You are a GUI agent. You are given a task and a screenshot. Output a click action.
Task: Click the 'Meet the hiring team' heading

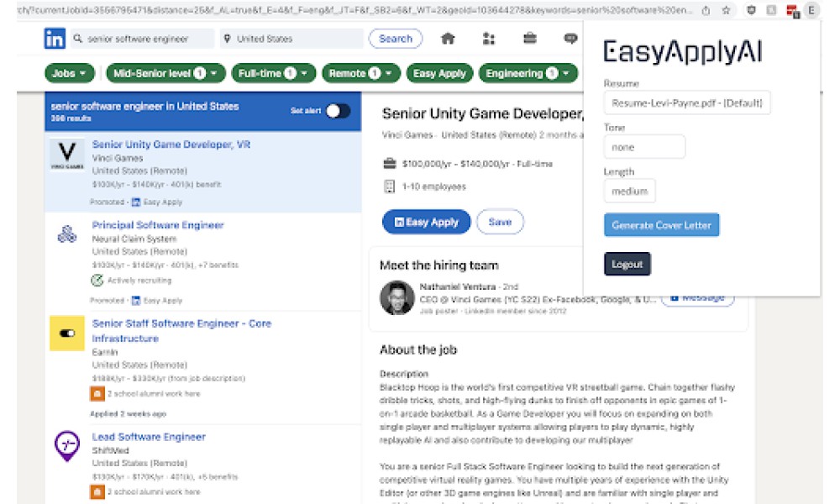click(438, 265)
